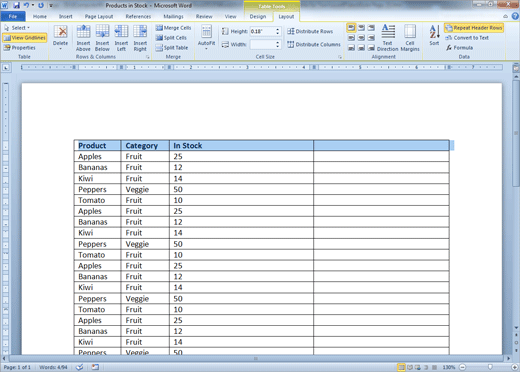Select Full Screen Reading view button
The height and width of the screenshot is (372, 520).
tap(410, 367)
